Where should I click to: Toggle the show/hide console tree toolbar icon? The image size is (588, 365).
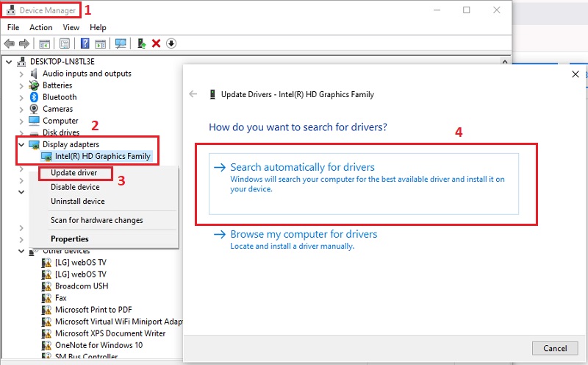[x=44, y=43]
